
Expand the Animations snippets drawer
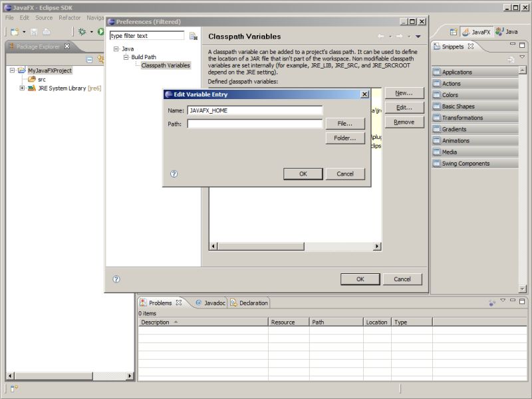pos(475,140)
